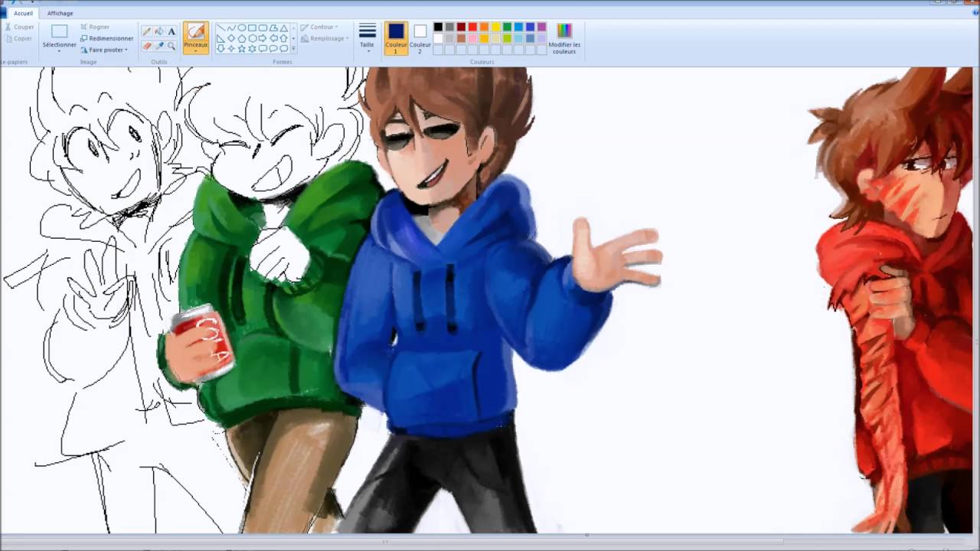Screen dimensions: 980x551
Task: Choose the rectangle shape
Action: (252, 28)
